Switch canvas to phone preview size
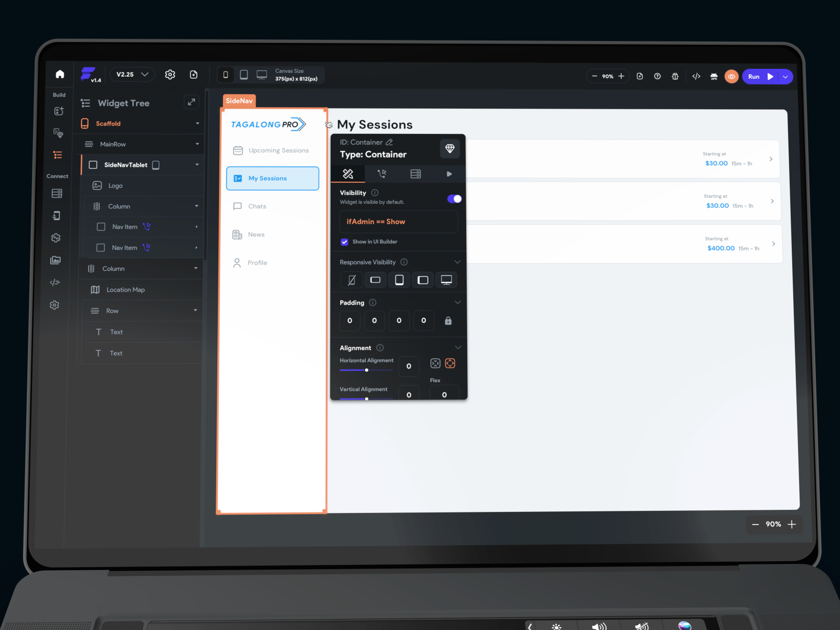Image resolution: width=840 pixels, height=630 pixels. coord(226,74)
